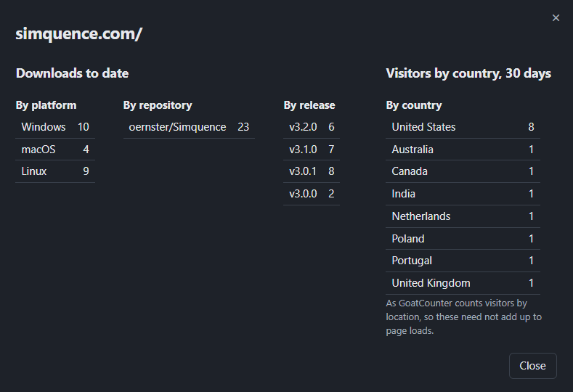Select the v3.1.0 release row

[312, 150]
